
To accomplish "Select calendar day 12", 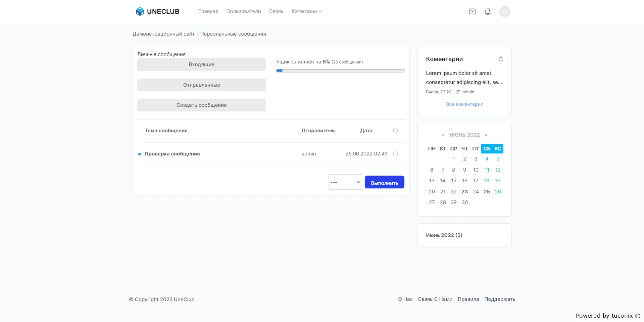I will point(498,170).
